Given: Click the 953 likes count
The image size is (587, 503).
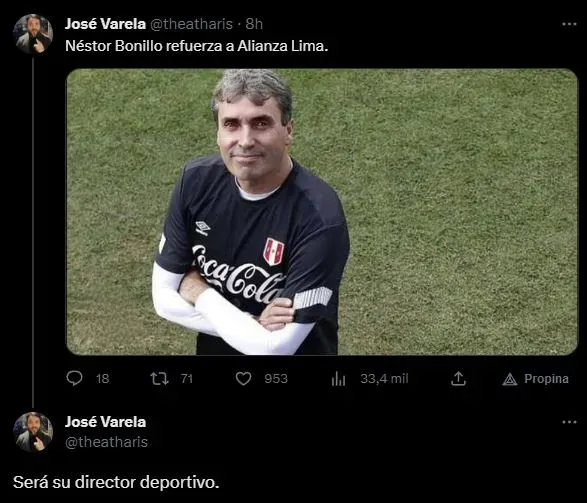Looking at the screenshot, I should pyautogui.click(x=276, y=378).
